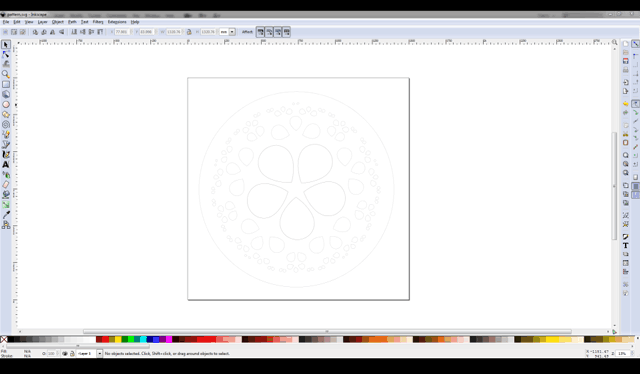640x374 pixels.
Task: Toggle move patterns affect button
Action: click(x=287, y=32)
